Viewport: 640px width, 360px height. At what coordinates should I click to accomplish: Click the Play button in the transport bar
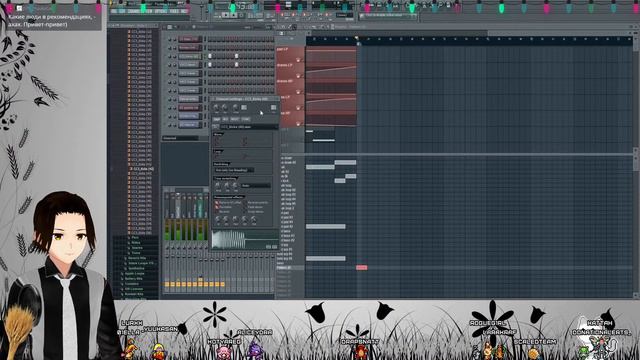point(225,15)
